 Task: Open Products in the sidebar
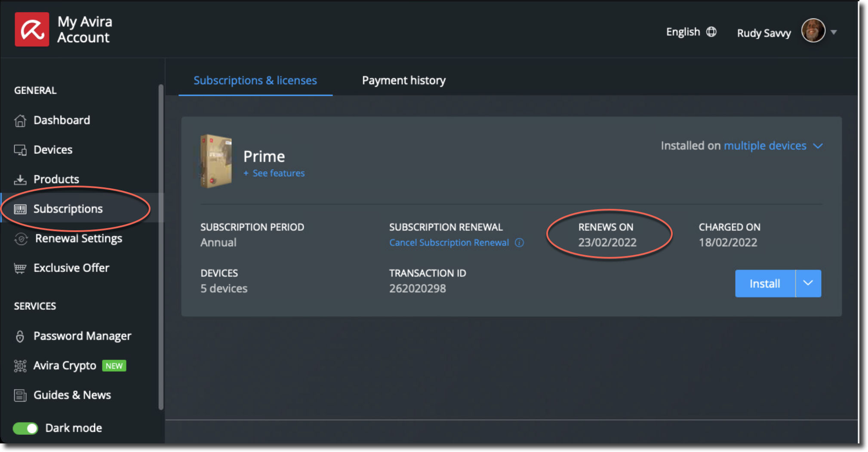56,179
